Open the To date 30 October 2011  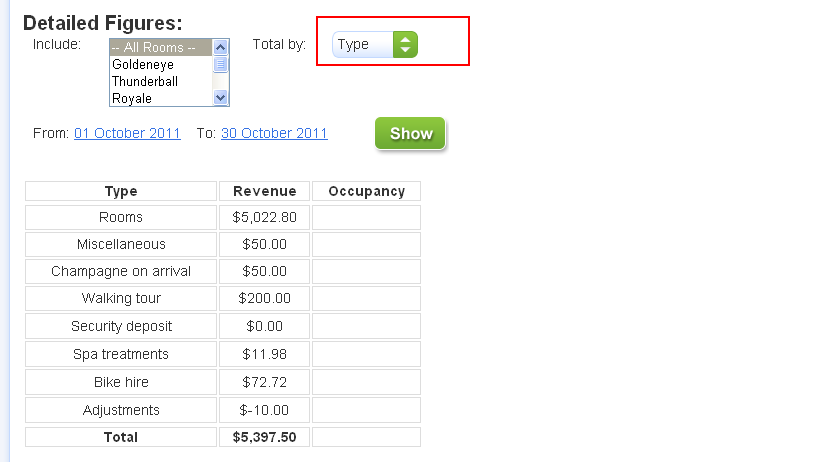pos(274,133)
